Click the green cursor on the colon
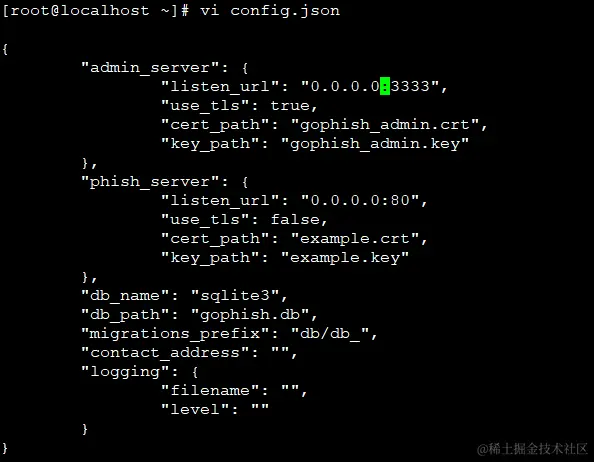This screenshot has width=594, height=462. pos(385,86)
